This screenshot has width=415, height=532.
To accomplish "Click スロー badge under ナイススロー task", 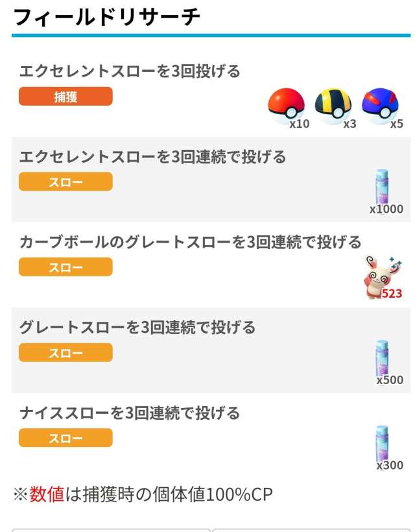I will pos(65,438).
